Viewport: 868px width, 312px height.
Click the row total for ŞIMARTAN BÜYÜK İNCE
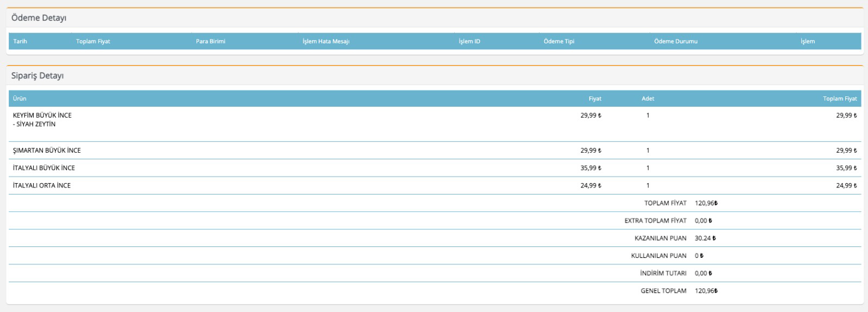point(846,151)
